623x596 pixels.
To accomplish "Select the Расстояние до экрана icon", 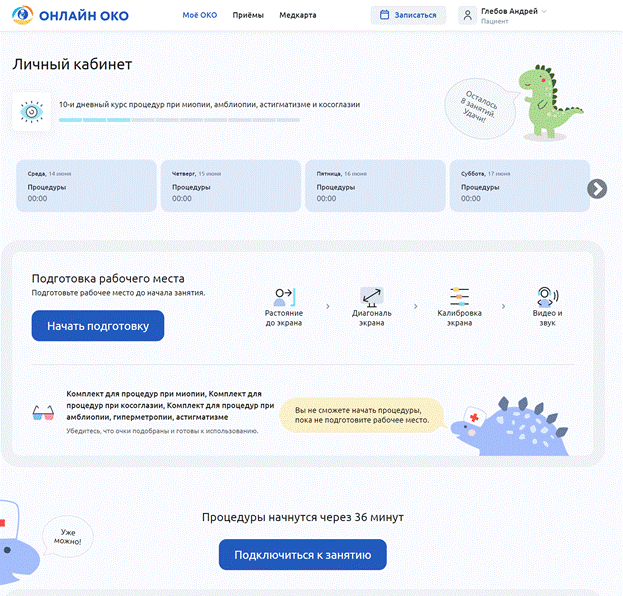I will [283, 296].
